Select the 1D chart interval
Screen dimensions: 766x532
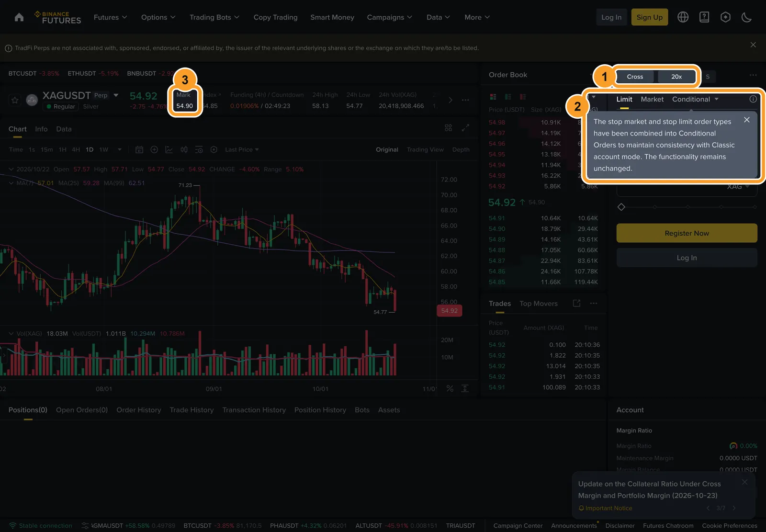[x=90, y=150]
